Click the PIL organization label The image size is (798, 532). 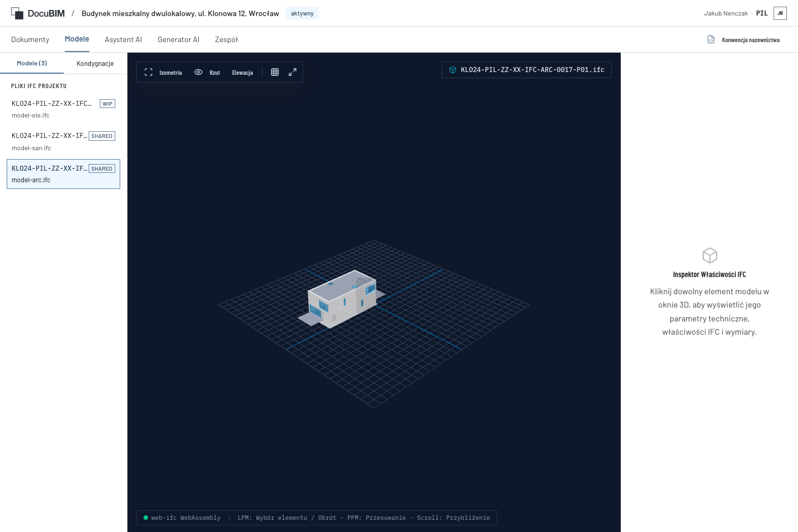(762, 13)
